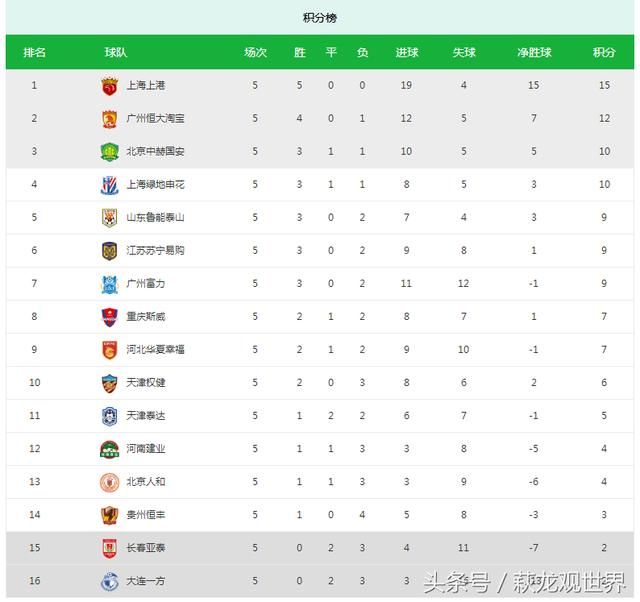This screenshot has height=602, width=640.
Task: Select the 天津权健 team badge
Action: pyautogui.click(x=109, y=383)
